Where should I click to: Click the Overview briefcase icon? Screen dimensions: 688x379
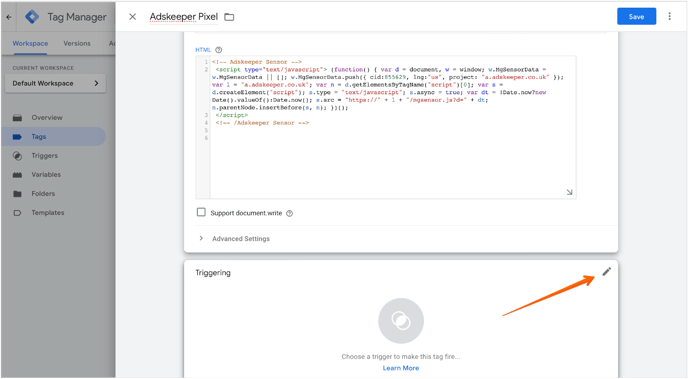17,118
